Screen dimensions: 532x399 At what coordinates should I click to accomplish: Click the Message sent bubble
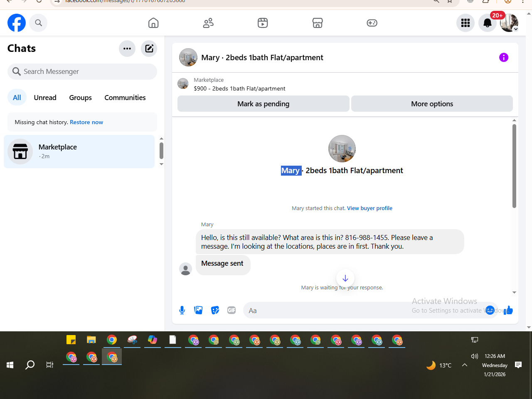(223, 264)
